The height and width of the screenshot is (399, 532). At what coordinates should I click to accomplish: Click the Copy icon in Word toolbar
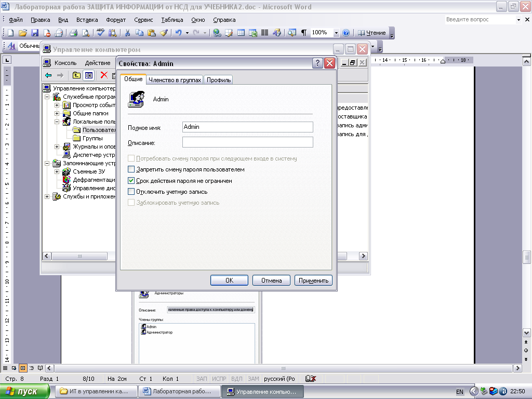139,33
